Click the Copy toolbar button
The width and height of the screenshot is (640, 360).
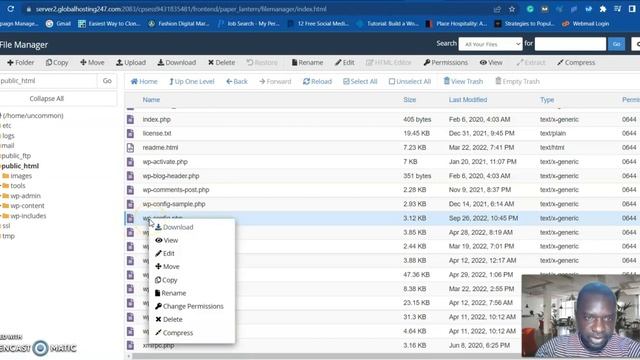[x=57, y=62]
